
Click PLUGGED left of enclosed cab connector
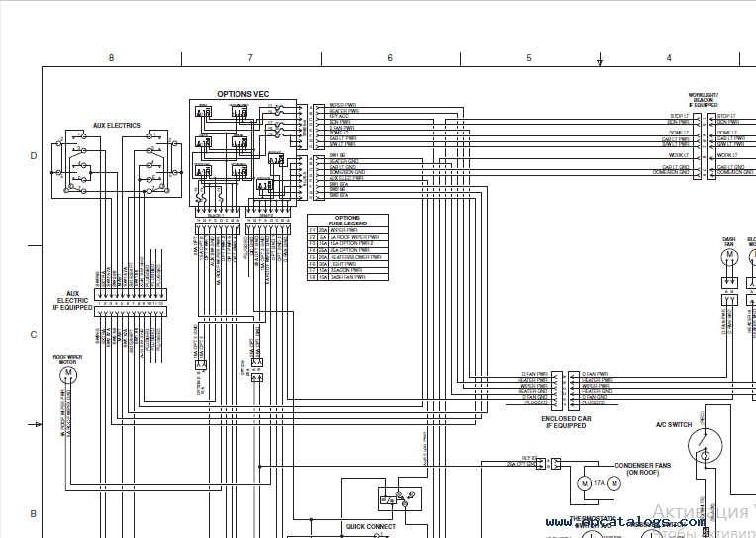536,403
